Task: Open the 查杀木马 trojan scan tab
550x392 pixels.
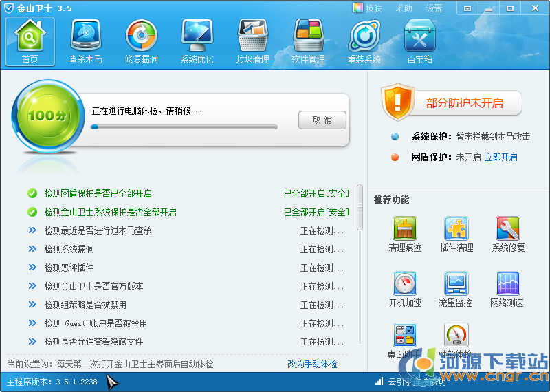Action: (85, 41)
